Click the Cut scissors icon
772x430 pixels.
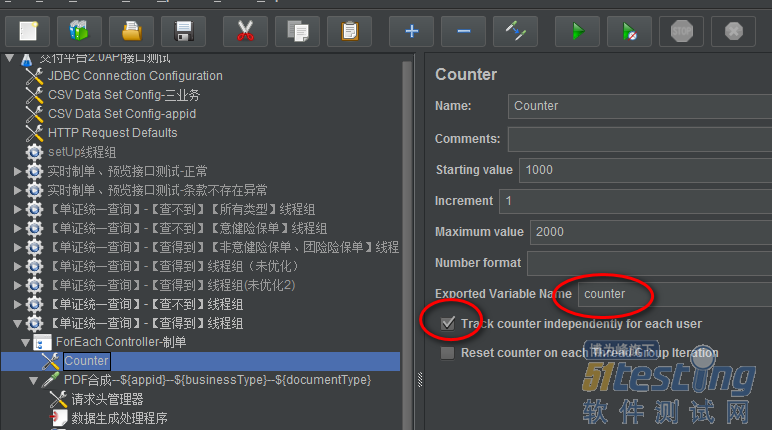pyautogui.click(x=245, y=32)
